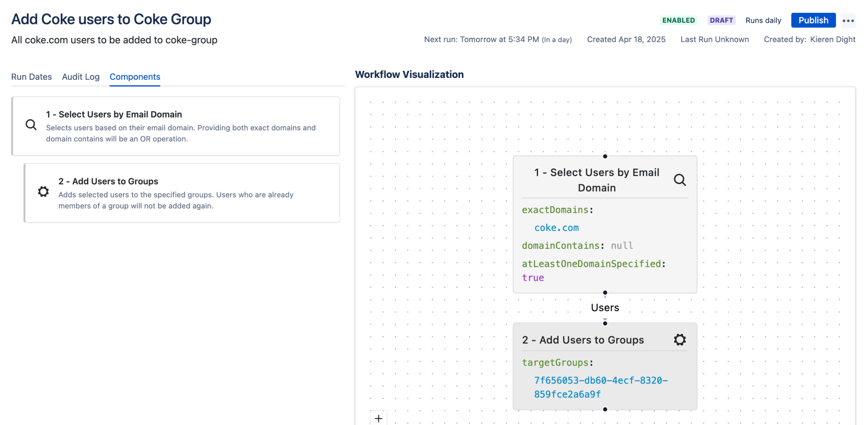Image resolution: width=868 pixels, height=425 pixels.
Task: Open the three-dot more options menu
Action: tap(848, 21)
